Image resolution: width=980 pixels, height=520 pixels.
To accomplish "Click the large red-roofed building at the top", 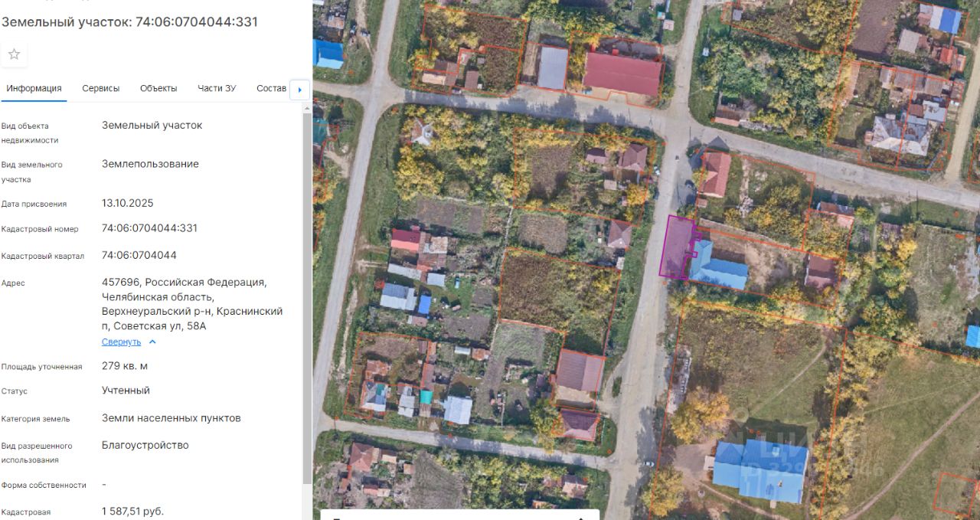I will pyautogui.click(x=622, y=74).
